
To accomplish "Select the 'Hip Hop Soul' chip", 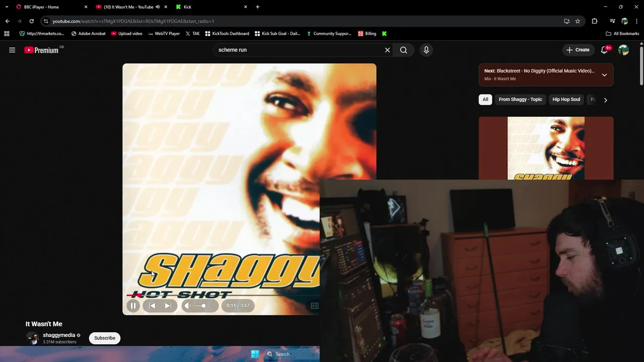I will tap(566, 100).
